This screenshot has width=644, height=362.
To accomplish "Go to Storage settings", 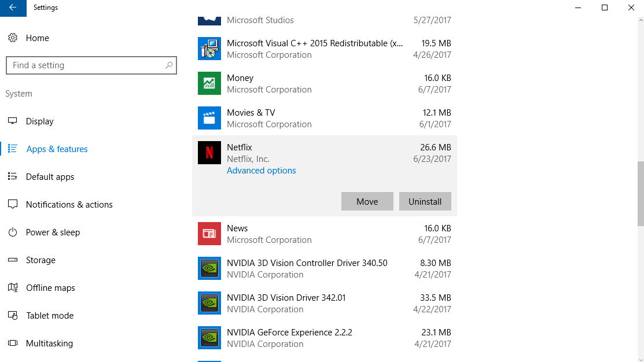I will tap(41, 260).
